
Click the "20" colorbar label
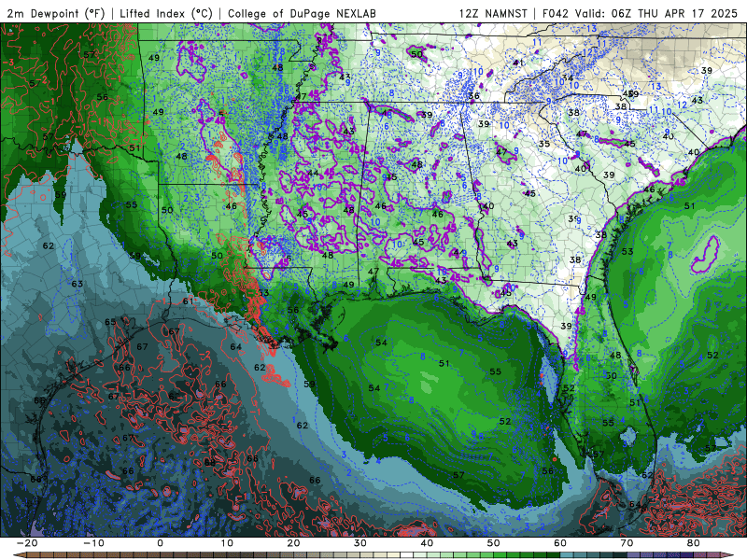(x=293, y=543)
